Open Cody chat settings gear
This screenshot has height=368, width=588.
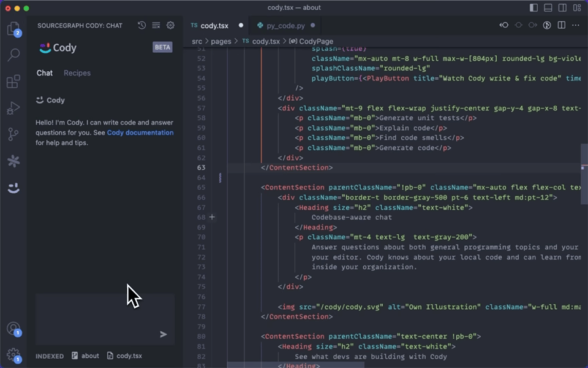pyautogui.click(x=170, y=25)
